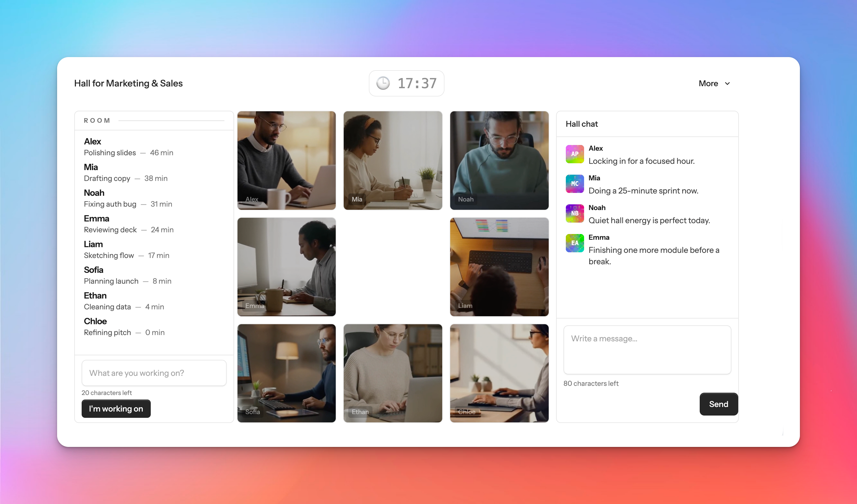
Task: Click the 17:37 timer display
Action: pos(417,83)
